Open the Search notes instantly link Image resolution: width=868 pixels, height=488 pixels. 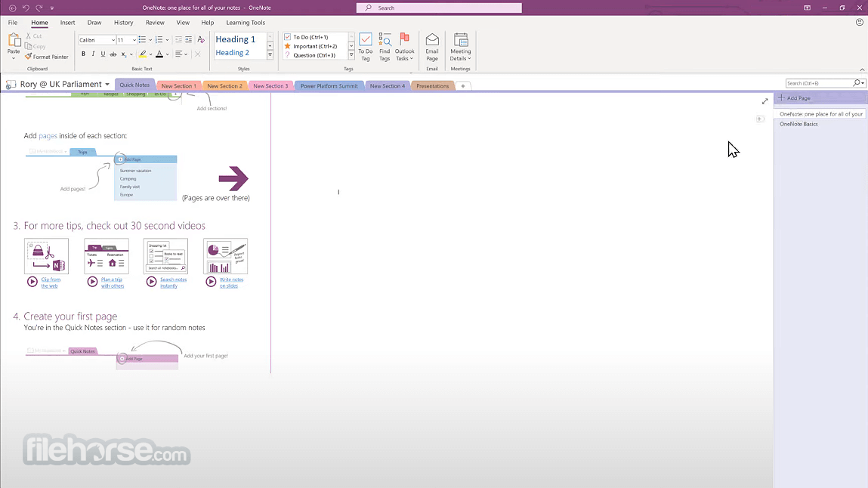(173, 283)
